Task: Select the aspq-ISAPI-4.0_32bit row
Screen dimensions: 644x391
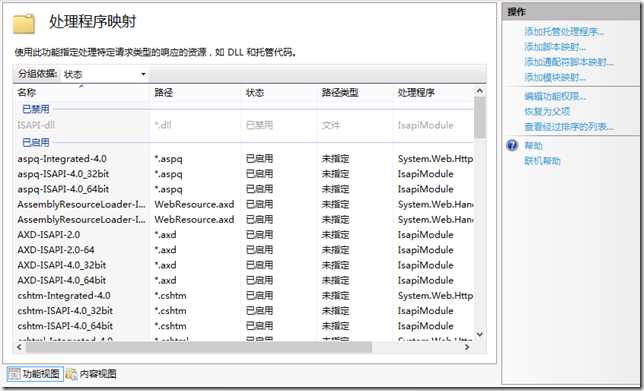Action: [x=244, y=174]
